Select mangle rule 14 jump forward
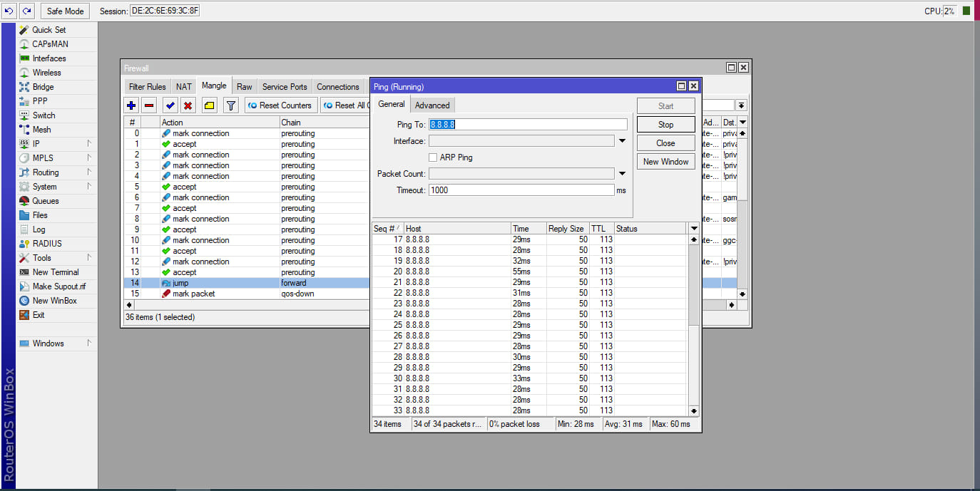The image size is (980, 491). 247,283
